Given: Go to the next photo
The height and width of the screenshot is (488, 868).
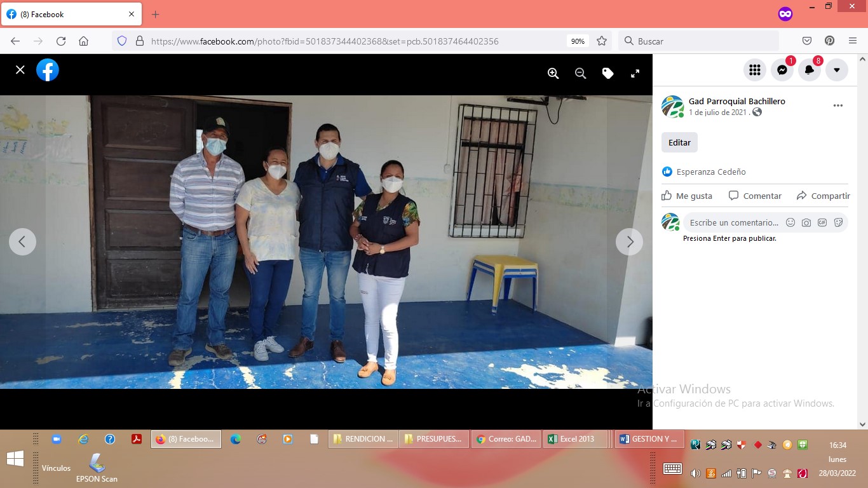Looking at the screenshot, I should point(629,241).
